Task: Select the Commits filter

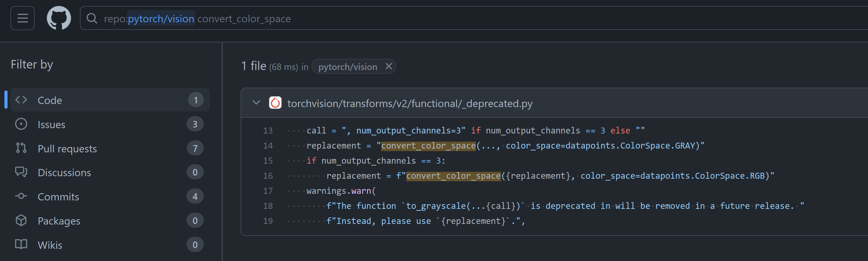Action: [110, 196]
